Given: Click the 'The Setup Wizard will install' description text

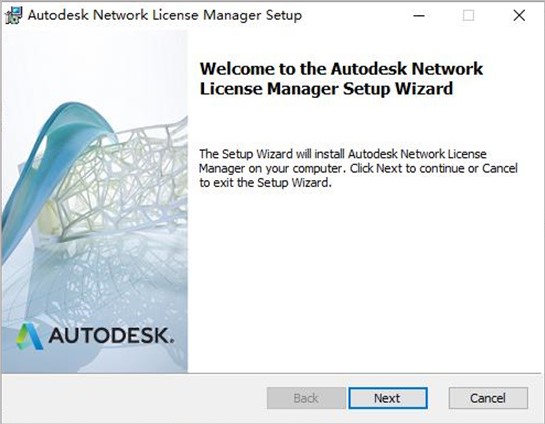Looking at the screenshot, I should click(358, 168).
